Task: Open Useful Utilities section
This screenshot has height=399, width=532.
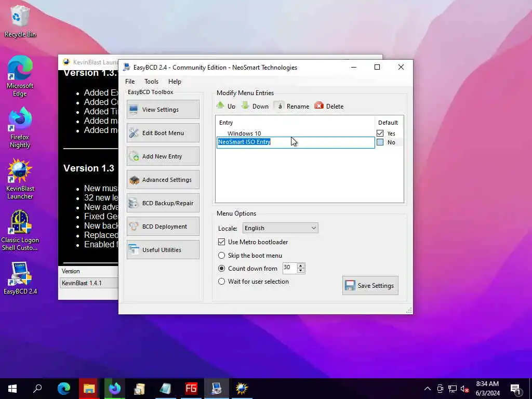Action: 163,250
